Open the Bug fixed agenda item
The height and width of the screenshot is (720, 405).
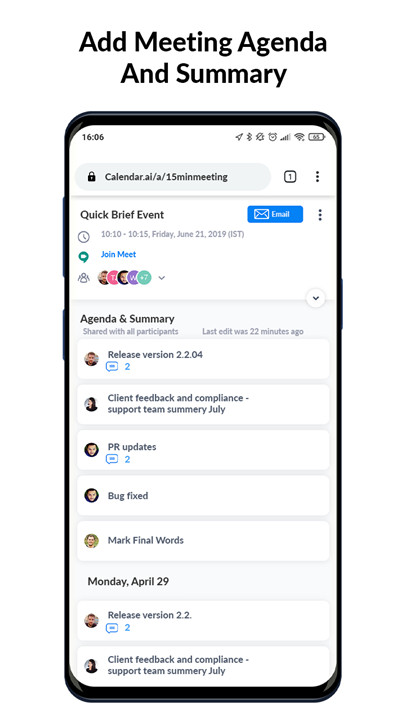pos(203,496)
